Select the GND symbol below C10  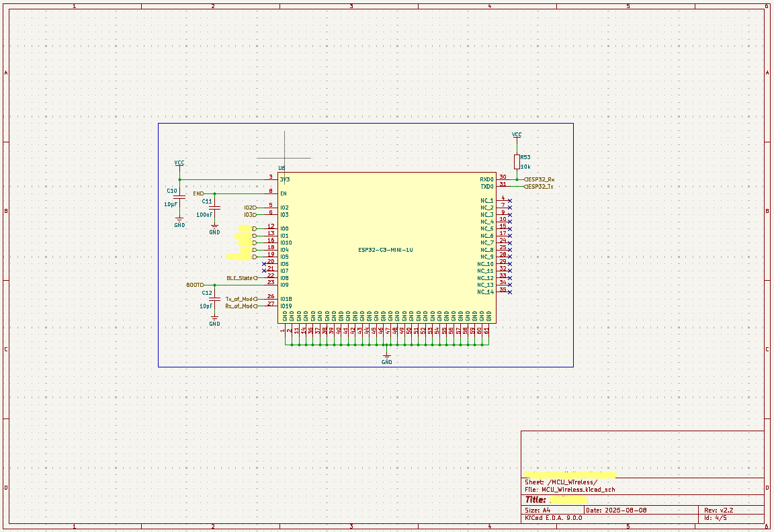tap(179, 222)
